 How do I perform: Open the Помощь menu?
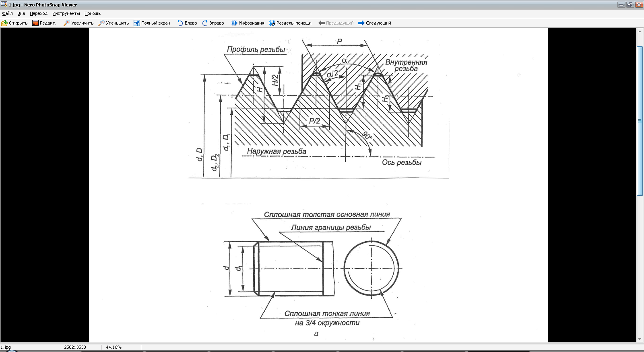(x=93, y=13)
